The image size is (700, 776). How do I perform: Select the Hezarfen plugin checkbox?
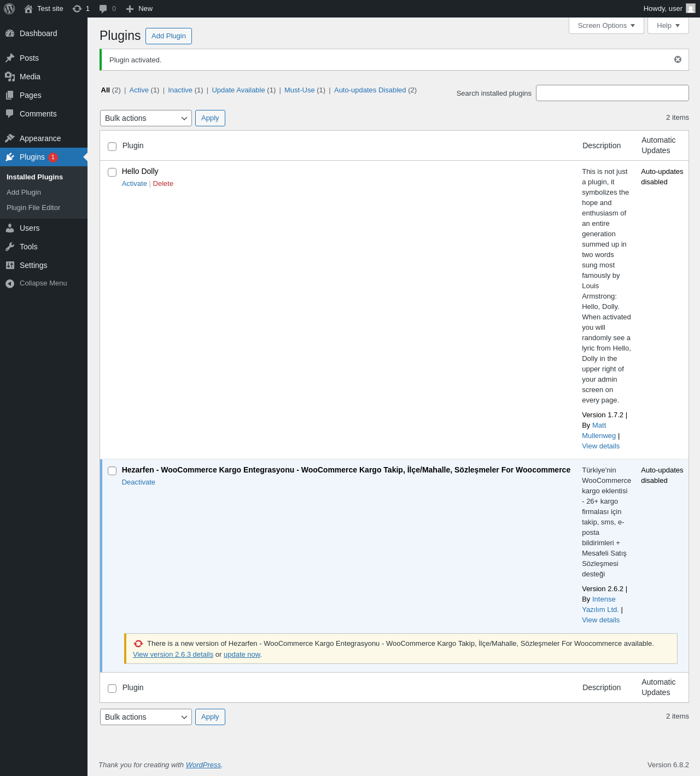click(112, 471)
